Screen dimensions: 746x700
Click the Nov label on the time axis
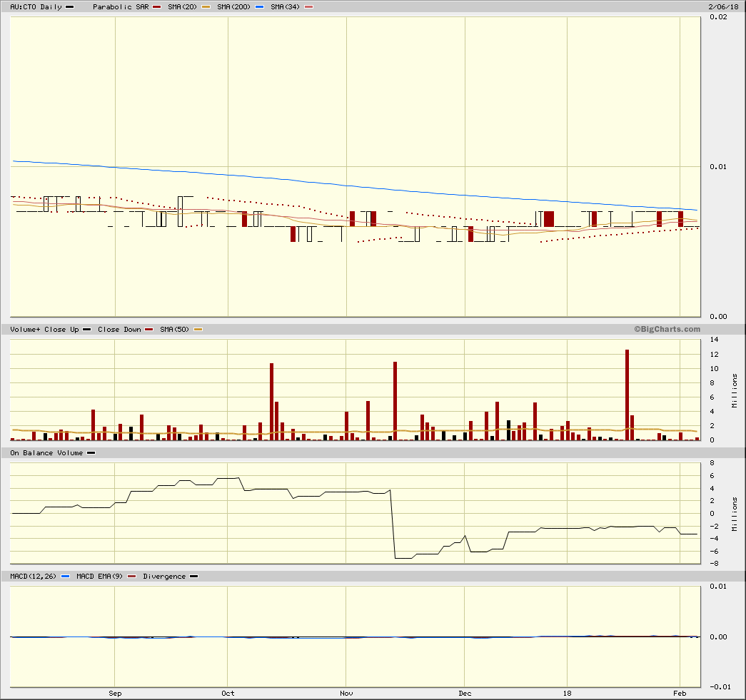tap(346, 693)
